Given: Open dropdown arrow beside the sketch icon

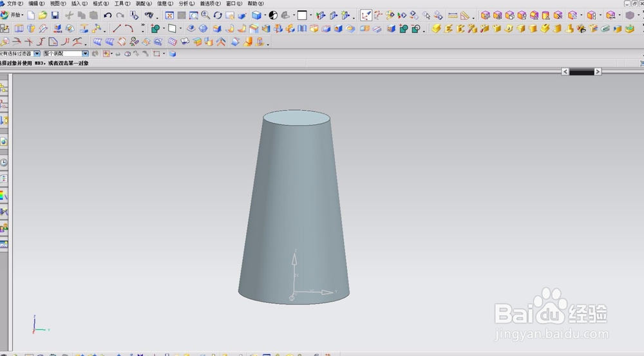Looking at the screenshot, I should click(x=164, y=29).
